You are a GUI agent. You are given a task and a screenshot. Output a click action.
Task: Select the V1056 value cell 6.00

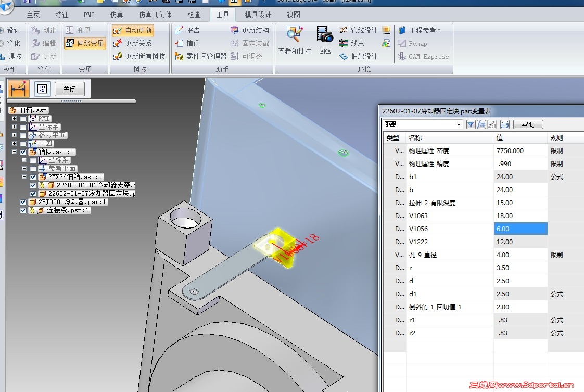[520, 229]
